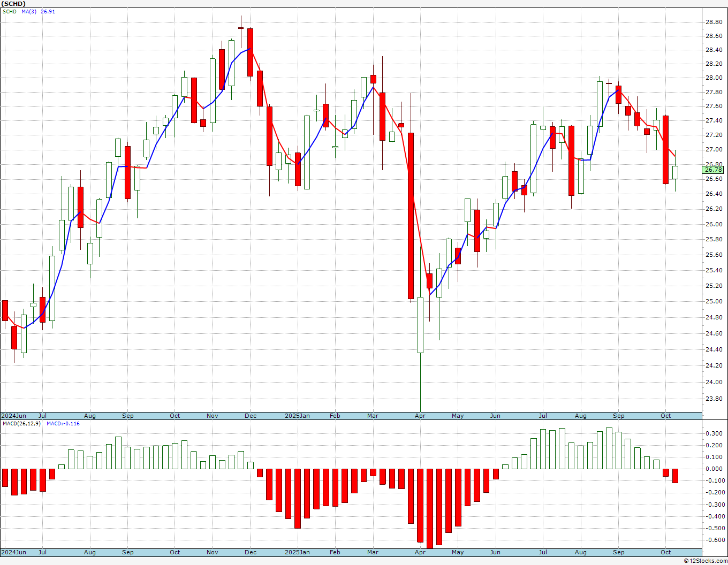This screenshot has height=565, width=728.
Task: Select May on the price chart date axis
Action: tap(458, 416)
